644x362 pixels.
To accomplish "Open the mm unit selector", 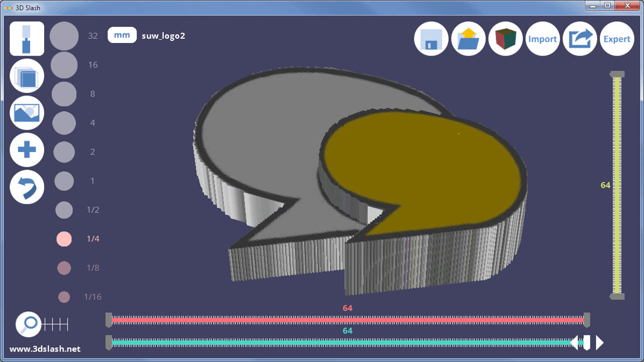I will [x=122, y=34].
